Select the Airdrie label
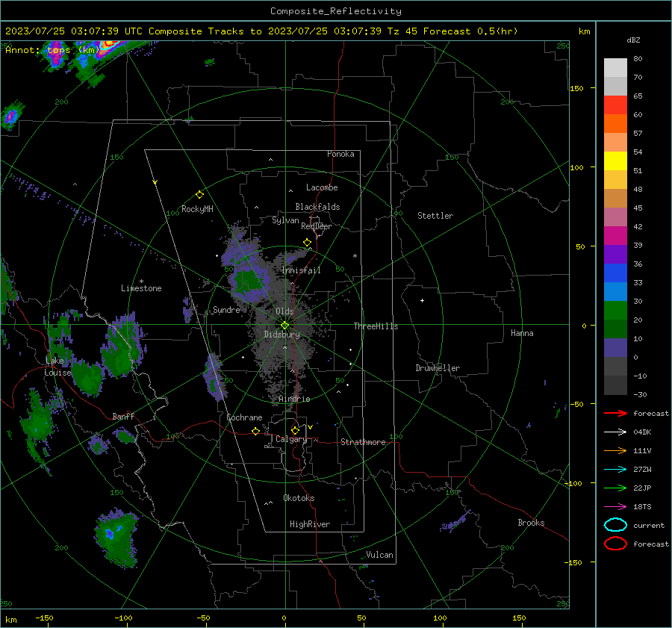The image size is (672, 628). pos(294,399)
